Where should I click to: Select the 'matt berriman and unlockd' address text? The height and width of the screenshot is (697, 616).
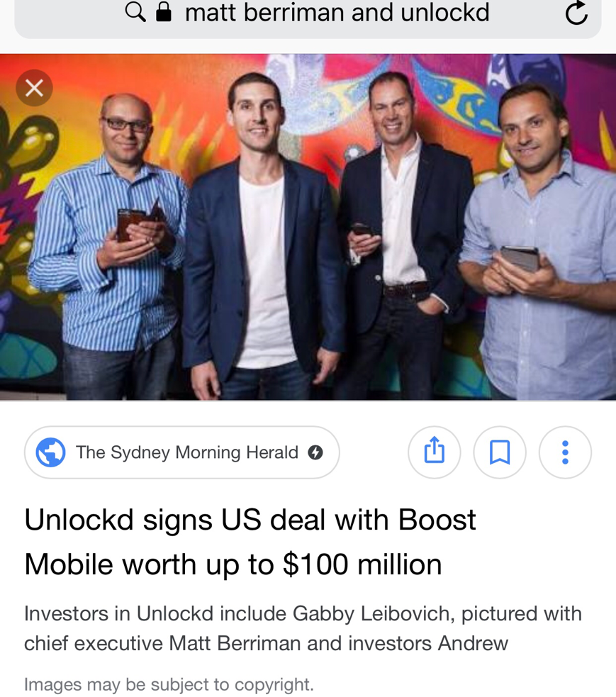pyautogui.click(x=337, y=12)
